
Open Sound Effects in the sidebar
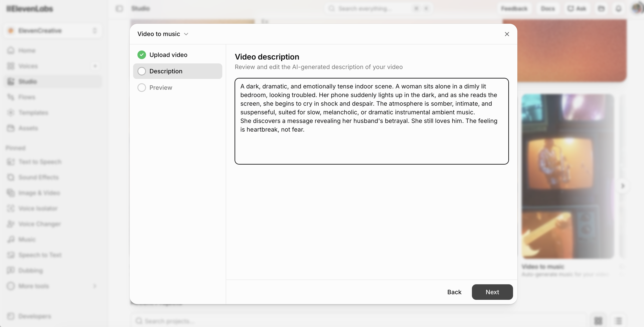pos(53,177)
